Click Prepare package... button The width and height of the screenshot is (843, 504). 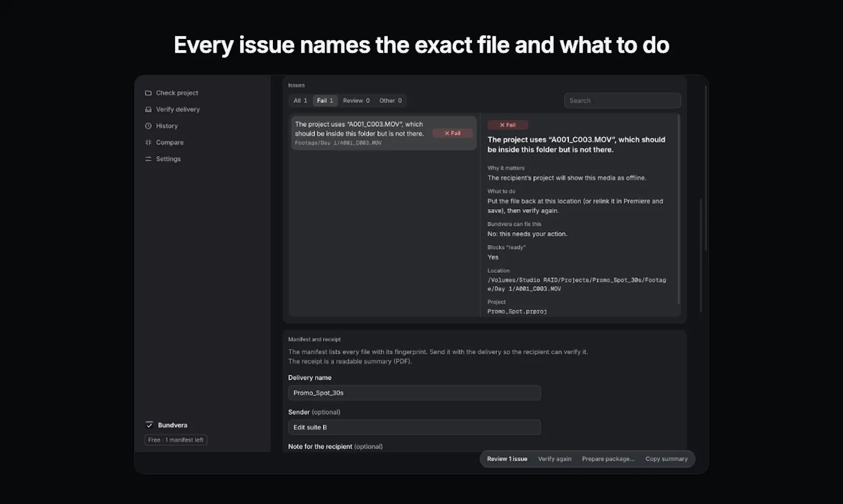coord(609,459)
